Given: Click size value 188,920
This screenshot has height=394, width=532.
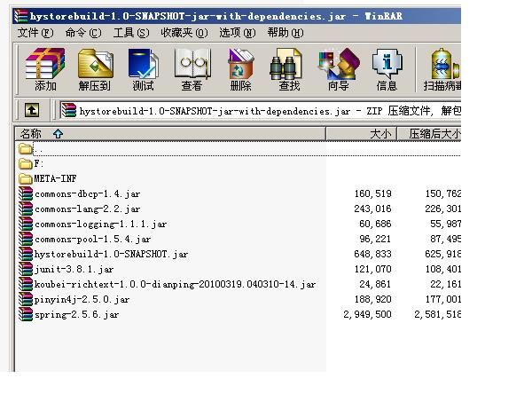Looking at the screenshot, I should click(372, 299).
